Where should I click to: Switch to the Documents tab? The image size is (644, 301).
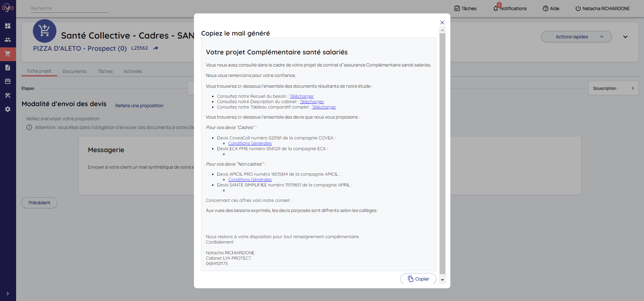75,71
